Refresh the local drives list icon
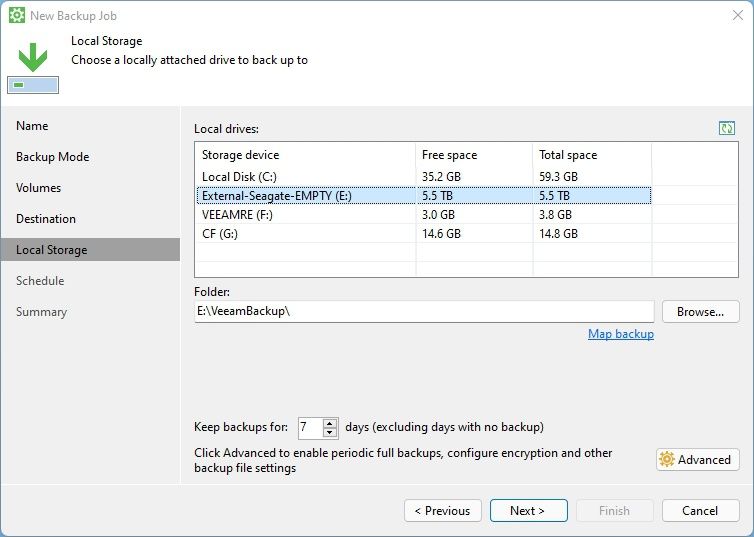The height and width of the screenshot is (537, 754). (x=727, y=128)
